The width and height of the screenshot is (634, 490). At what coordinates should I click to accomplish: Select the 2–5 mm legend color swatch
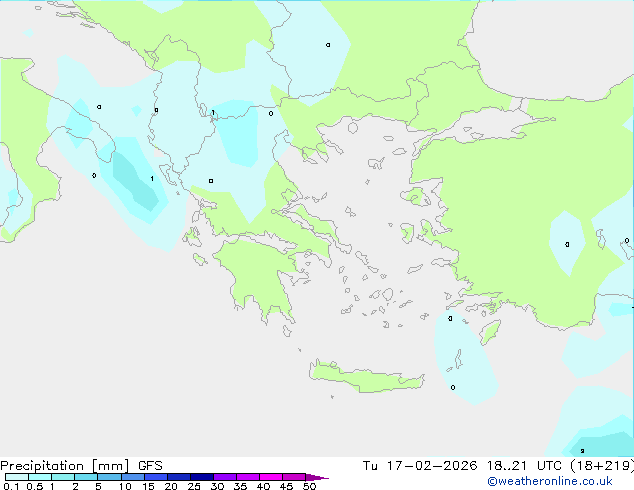[86, 477]
